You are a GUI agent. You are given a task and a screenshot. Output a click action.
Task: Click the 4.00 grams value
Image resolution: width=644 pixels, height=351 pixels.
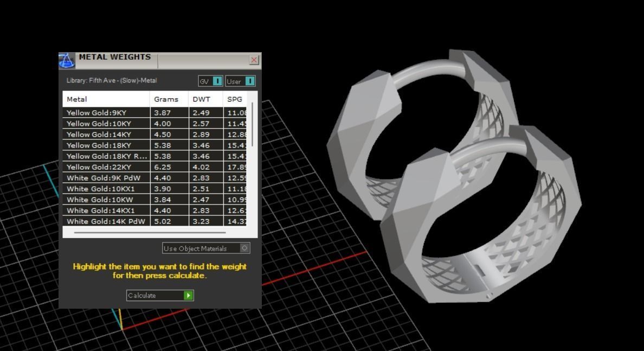pos(162,124)
